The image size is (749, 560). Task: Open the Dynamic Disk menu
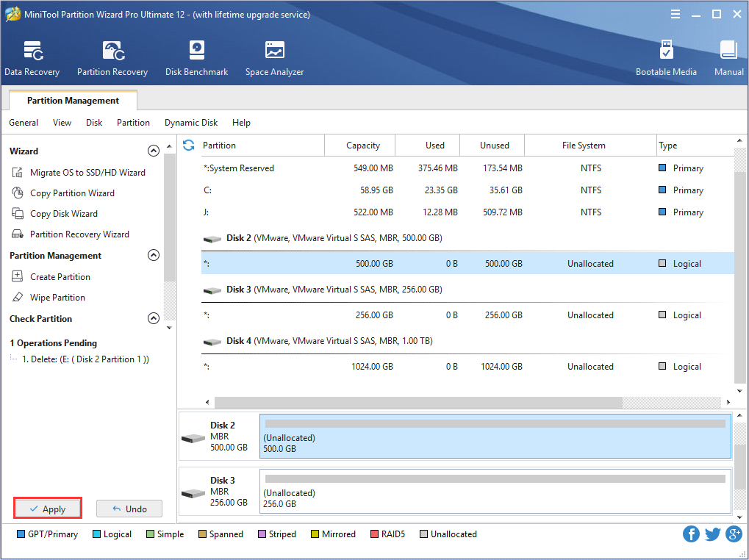[190, 123]
